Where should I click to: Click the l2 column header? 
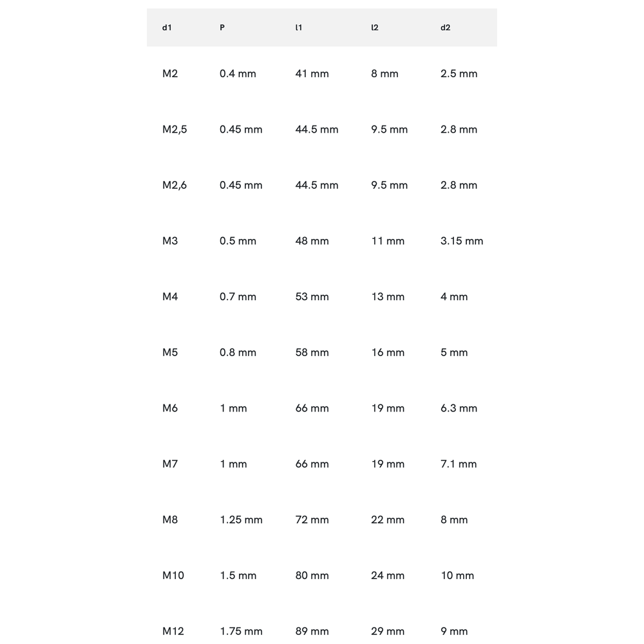point(374,28)
